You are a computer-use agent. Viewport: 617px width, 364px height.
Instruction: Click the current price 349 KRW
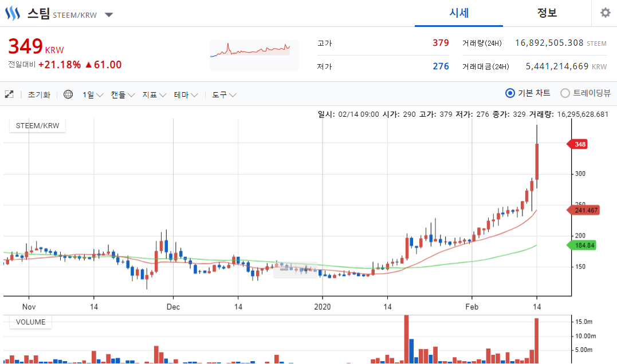tap(36, 46)
